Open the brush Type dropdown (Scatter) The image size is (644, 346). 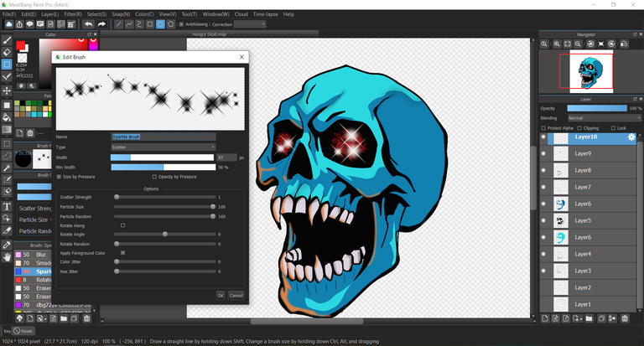[x=163, y=147]
